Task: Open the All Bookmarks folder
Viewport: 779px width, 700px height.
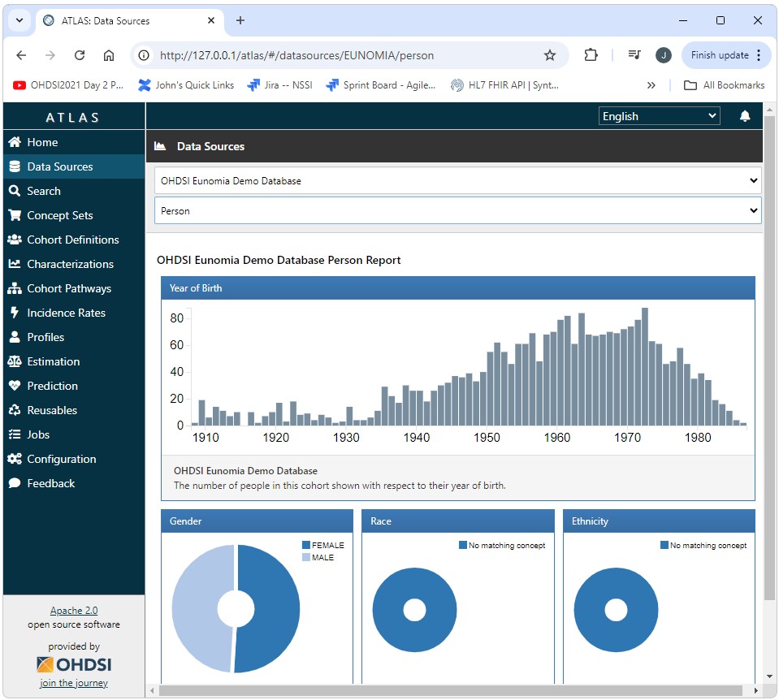Action: point(725,85)
